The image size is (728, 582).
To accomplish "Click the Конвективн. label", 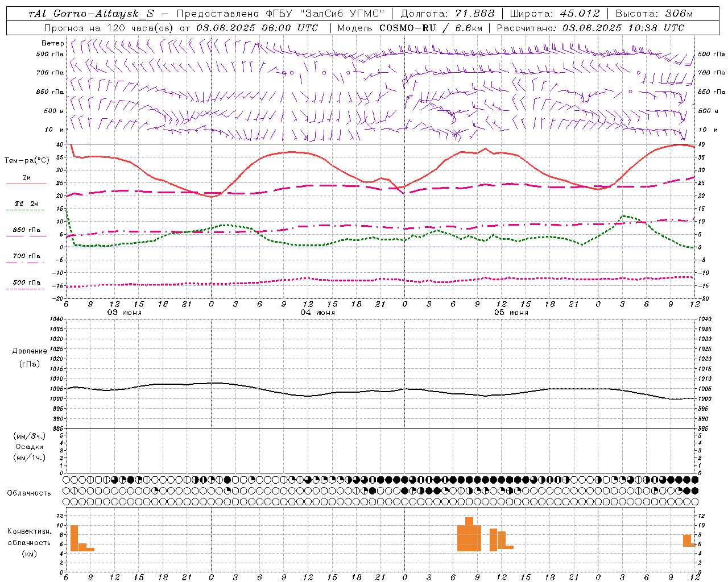I will point(29,531).
